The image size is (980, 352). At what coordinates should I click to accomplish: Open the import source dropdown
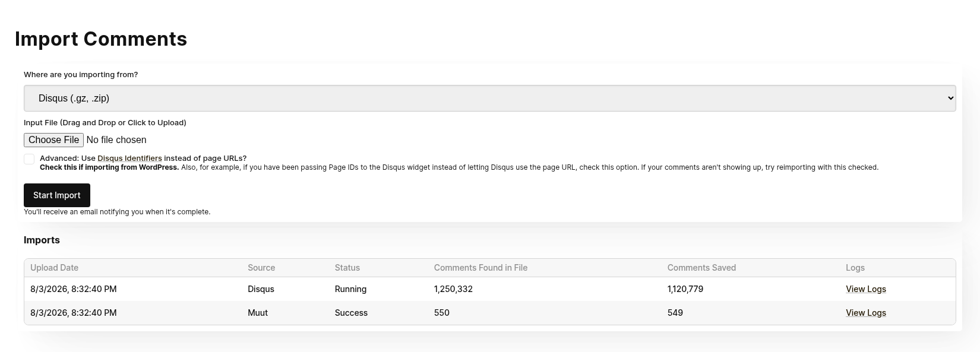point(489,98)
